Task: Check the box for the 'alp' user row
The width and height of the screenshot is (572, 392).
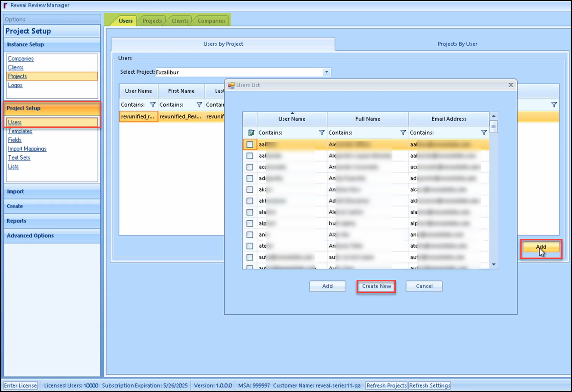Action: 250,223
